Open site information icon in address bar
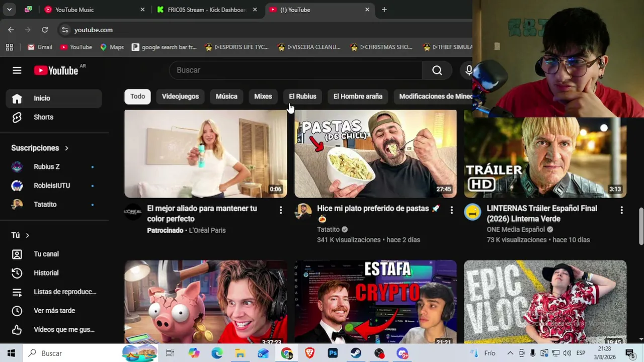 [65, 30]
